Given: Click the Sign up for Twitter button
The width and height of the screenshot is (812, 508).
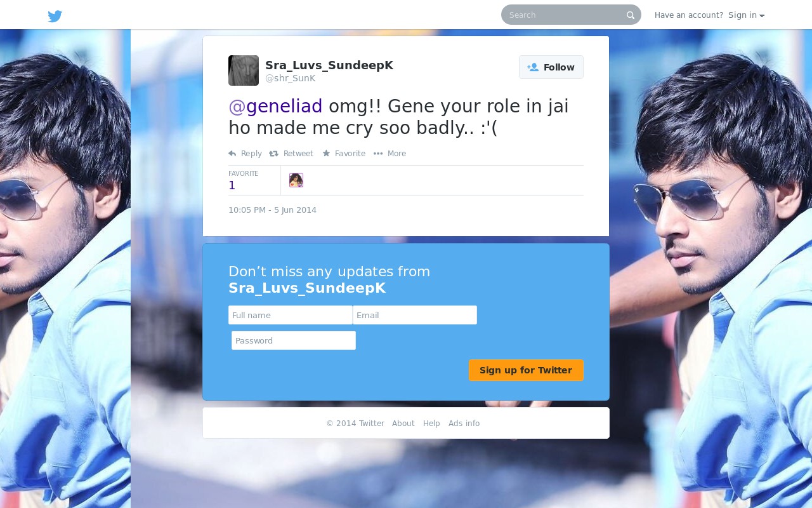Looking at the screenshot, I should (x=526, y=370).
